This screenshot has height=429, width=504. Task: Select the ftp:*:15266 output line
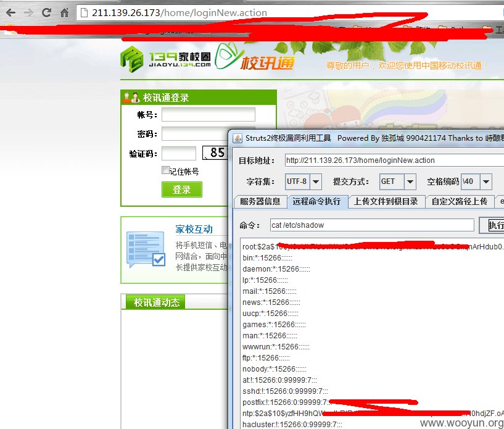266,357
